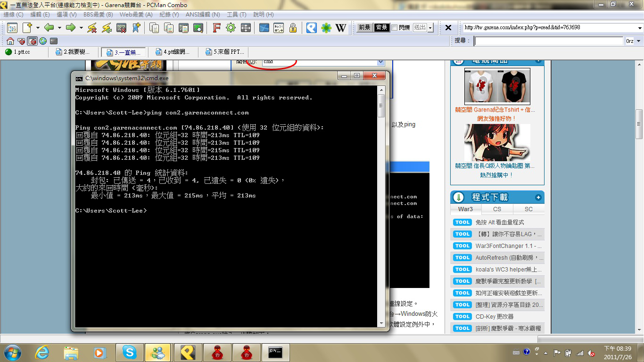Switch to the 5.來個 PPT tab
The height and width of the screenshot is (362, 644).
pos(224,52)
